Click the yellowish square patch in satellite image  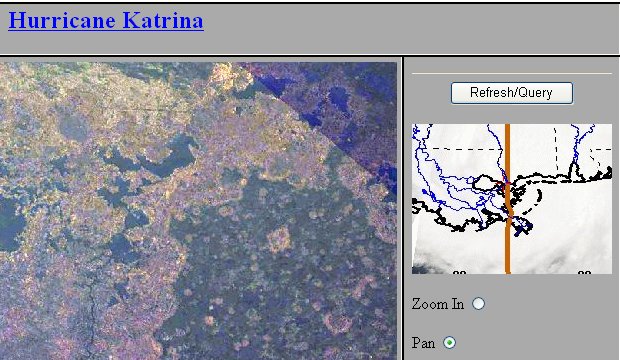(x=279, y=239)
